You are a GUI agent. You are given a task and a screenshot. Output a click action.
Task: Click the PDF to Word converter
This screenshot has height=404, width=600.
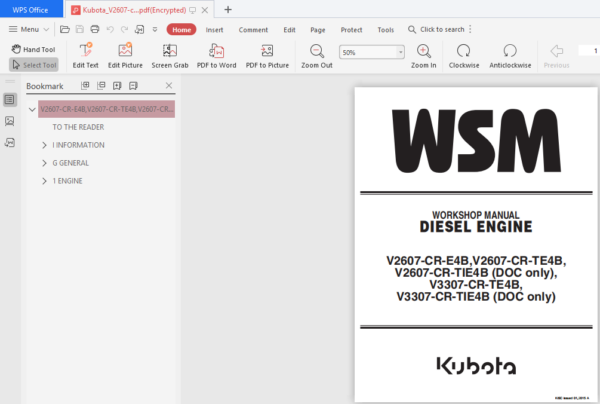pyautogui.click(x=217, y=56)
